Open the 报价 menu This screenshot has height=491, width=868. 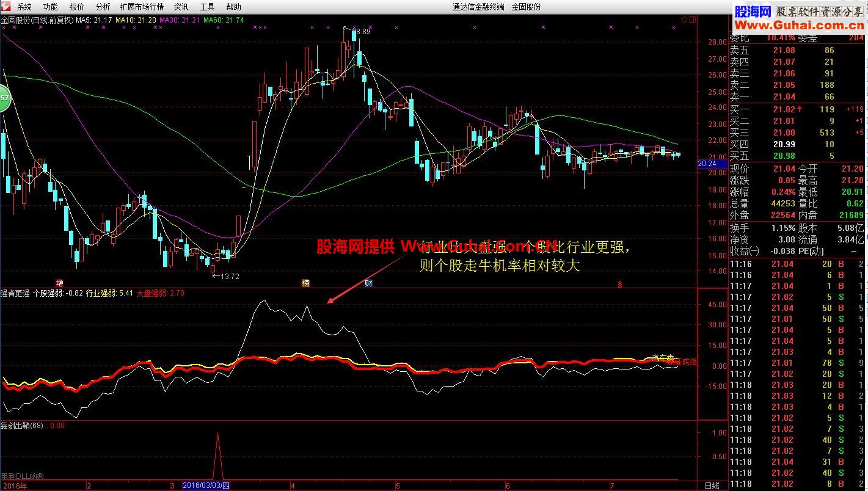(77, 7)
